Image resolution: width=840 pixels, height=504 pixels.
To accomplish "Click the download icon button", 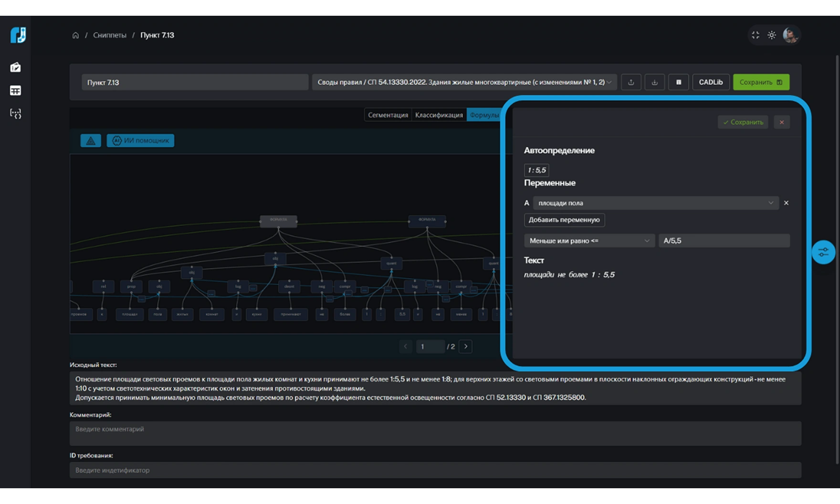I will click(654, 82).
